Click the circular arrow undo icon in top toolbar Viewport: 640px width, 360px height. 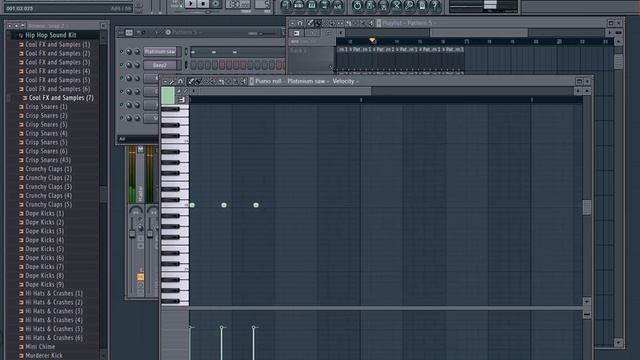357,5
